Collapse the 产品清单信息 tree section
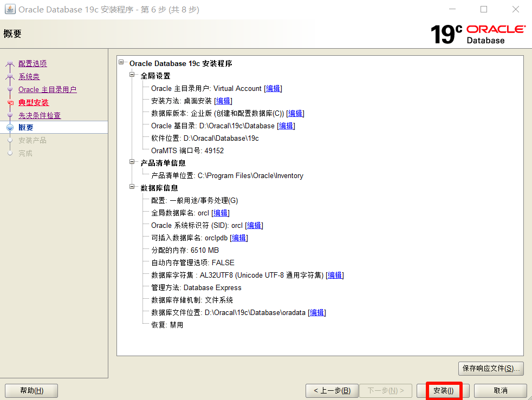 [132, 162]
